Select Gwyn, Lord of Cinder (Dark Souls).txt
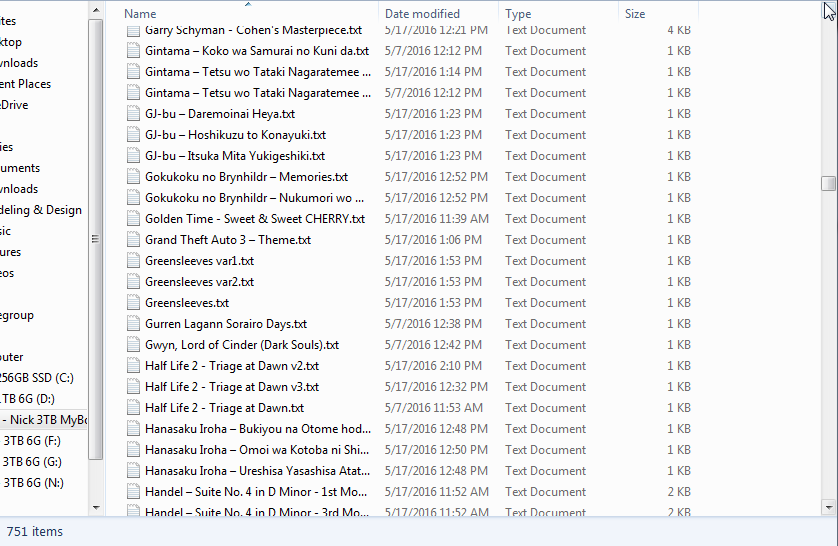This screenshot has height=546, width=838. tap(242, 345)
